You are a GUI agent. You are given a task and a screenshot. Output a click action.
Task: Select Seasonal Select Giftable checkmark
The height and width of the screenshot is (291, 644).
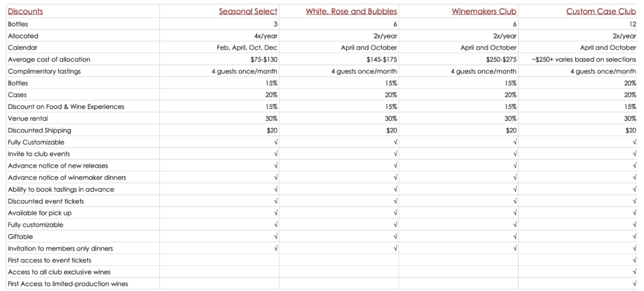(x=276, y=237)
